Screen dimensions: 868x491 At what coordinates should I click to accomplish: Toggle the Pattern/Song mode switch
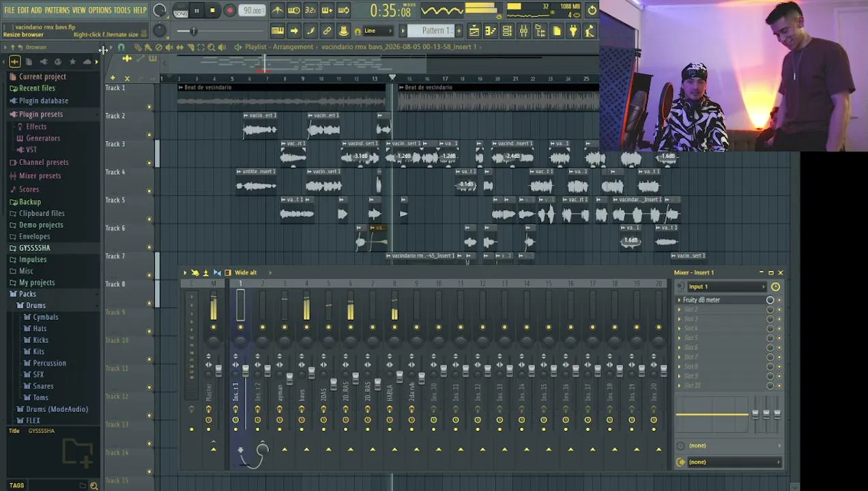[180, 10]
